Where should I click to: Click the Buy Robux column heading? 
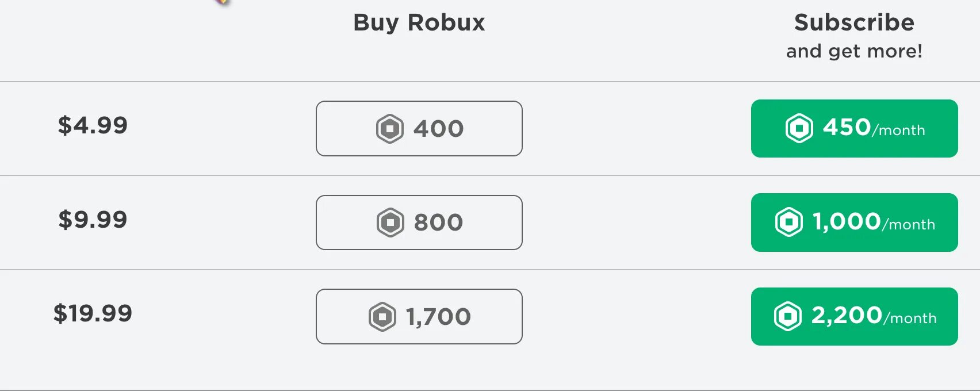pyautogui.click(x=419, y=22)
